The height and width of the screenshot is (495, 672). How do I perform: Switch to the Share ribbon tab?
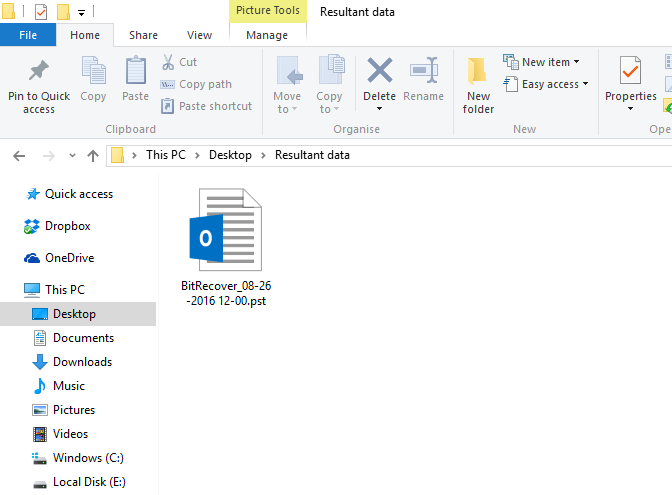coord(144,35)
